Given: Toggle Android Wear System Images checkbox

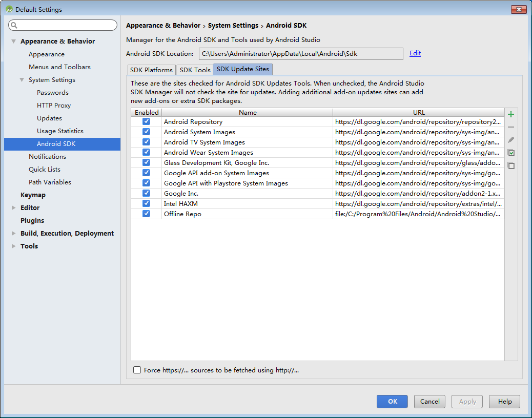Looking at the screenshot, I should [146, 152].
